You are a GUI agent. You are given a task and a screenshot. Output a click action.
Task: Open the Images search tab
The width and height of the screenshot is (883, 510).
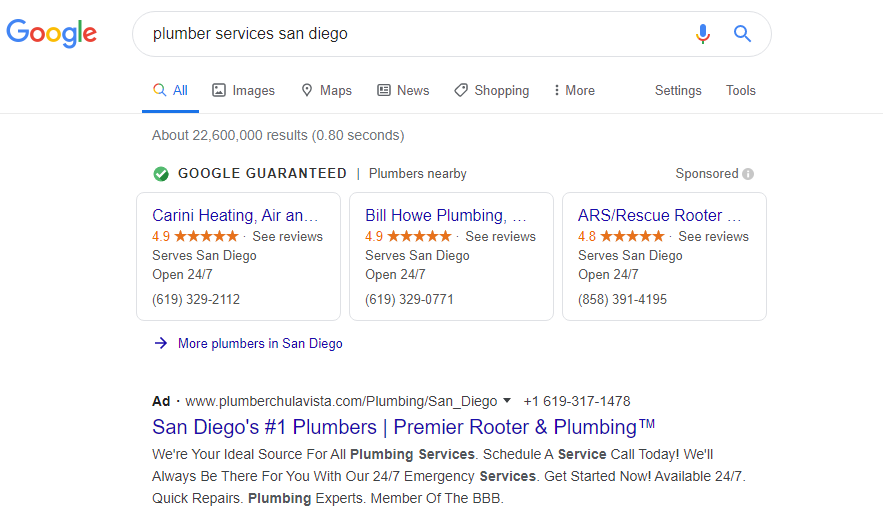click(243, 90)
